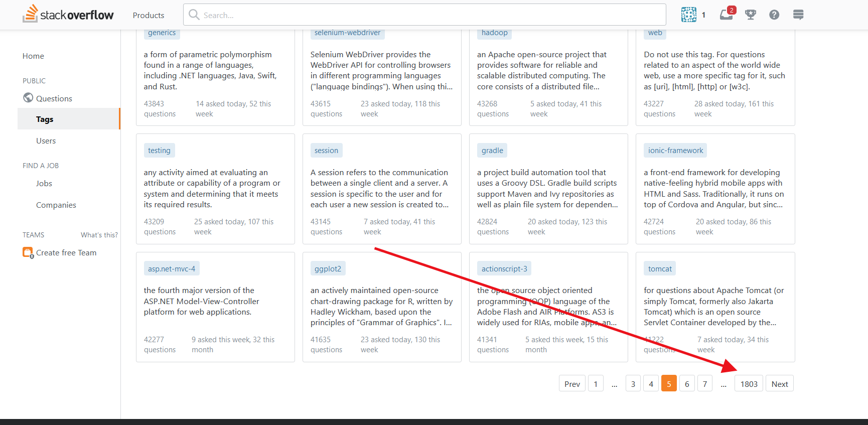Open the actionscript-3 tag
The height and width of the screenshot is (425, 868).
coord(504,269)
